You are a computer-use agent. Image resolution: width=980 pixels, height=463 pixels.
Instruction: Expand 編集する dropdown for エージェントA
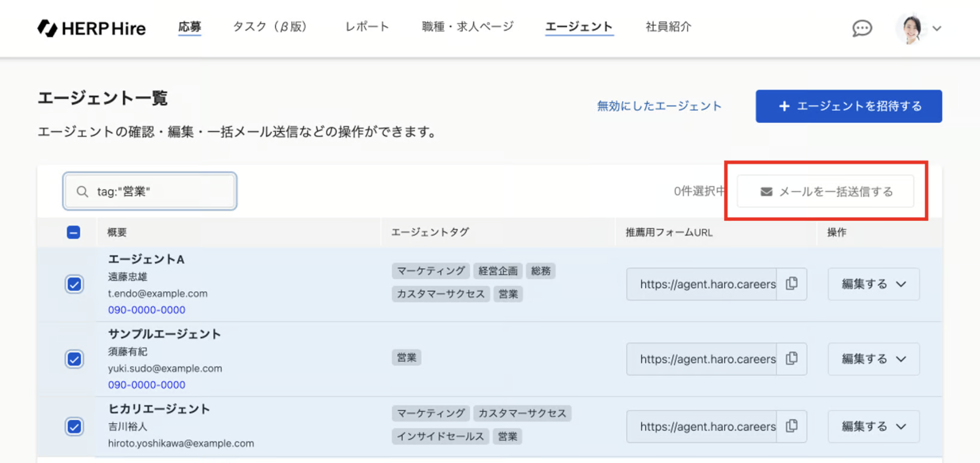pyautogui.click(x=901, y=284)
